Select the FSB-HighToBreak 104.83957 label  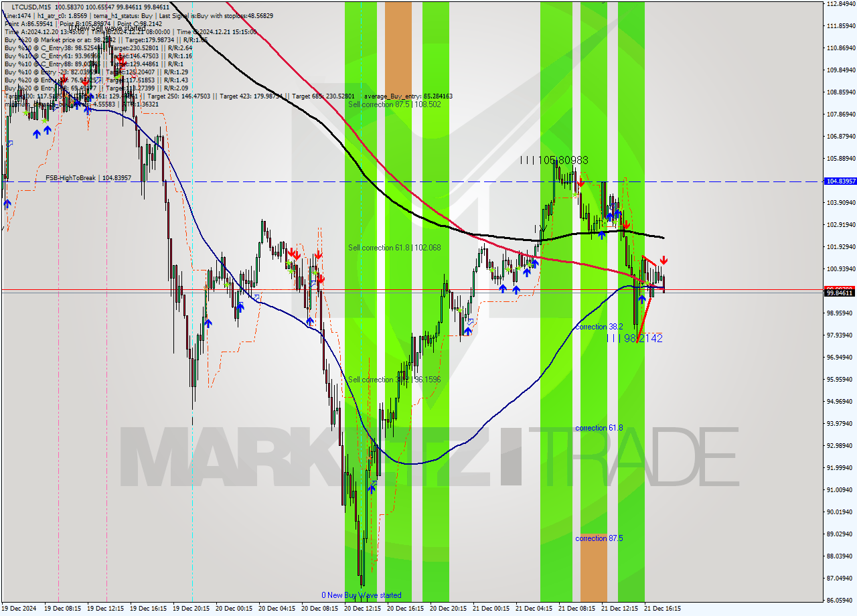[88, 178]
